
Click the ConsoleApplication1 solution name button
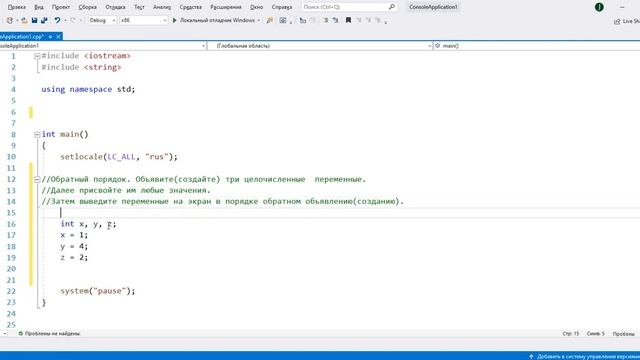point(433,7)
